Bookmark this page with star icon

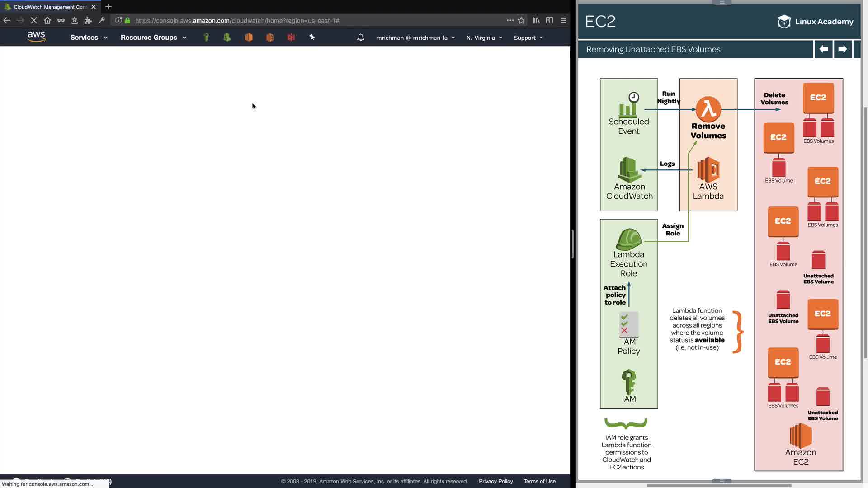click(521, 20)
